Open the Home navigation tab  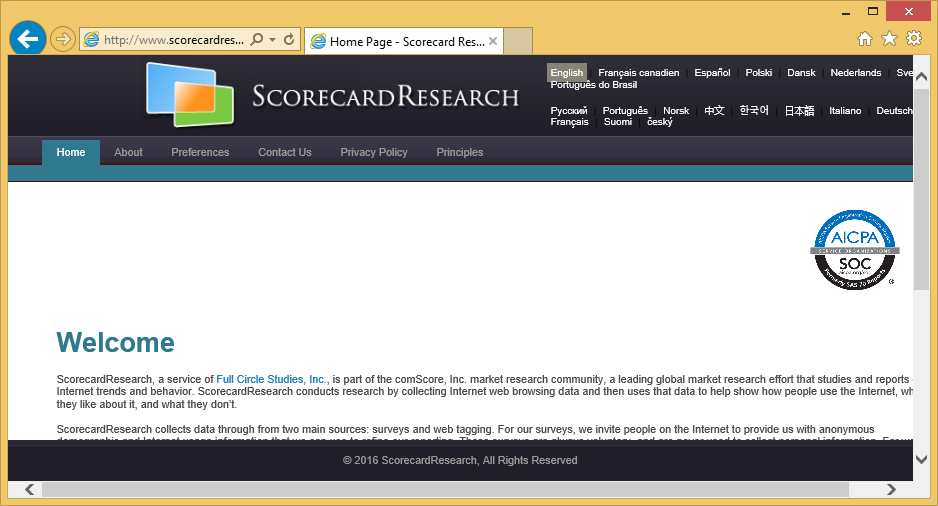tap(71, 152)
